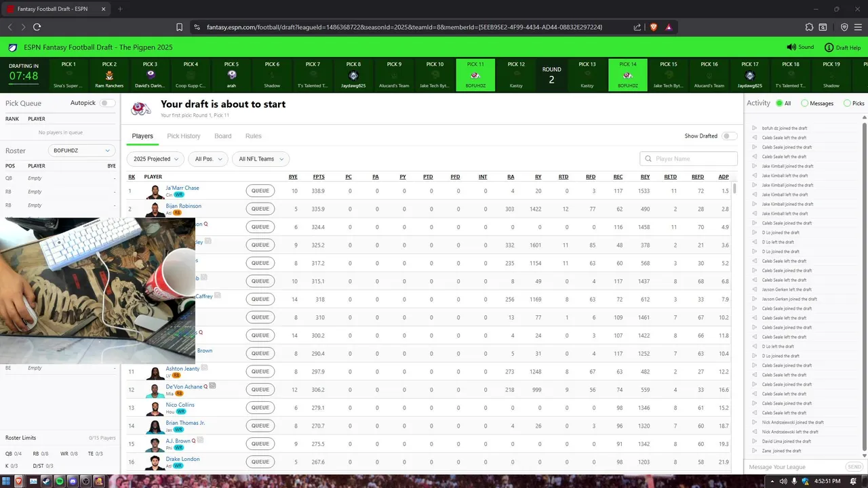Viewport: 868px width, 488px height.
Task: Mute draft audio with the Sound icon
Action: (x=791, y=47)
